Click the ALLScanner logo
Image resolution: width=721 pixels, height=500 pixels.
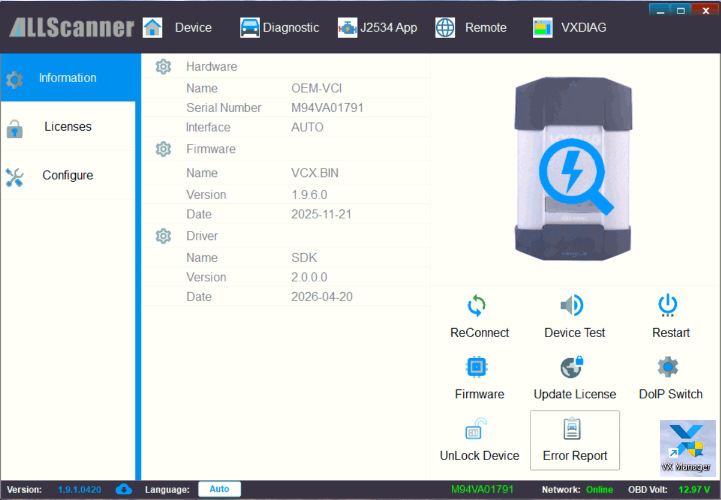pos(72,28)
